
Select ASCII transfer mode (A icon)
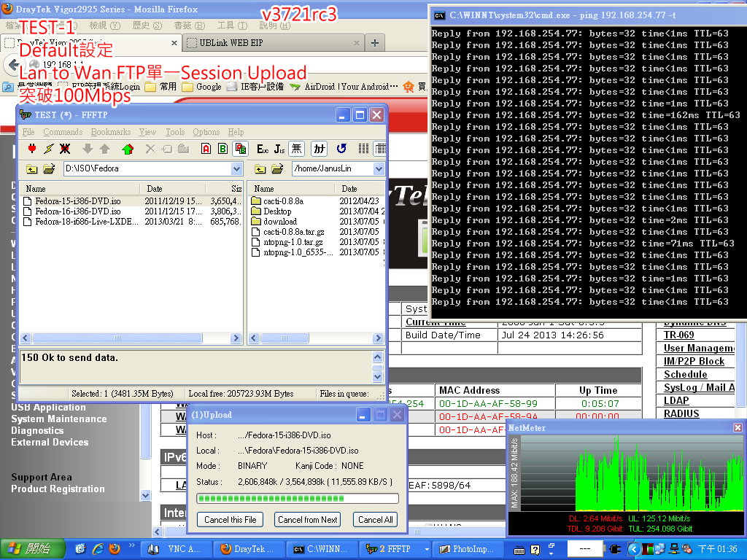206,149
